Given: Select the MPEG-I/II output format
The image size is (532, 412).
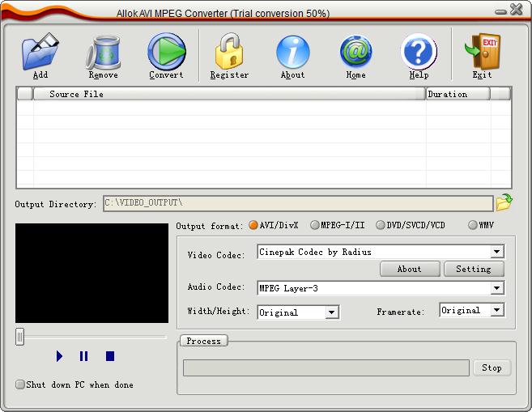Looking at the screenshot, I should point(315,226).
